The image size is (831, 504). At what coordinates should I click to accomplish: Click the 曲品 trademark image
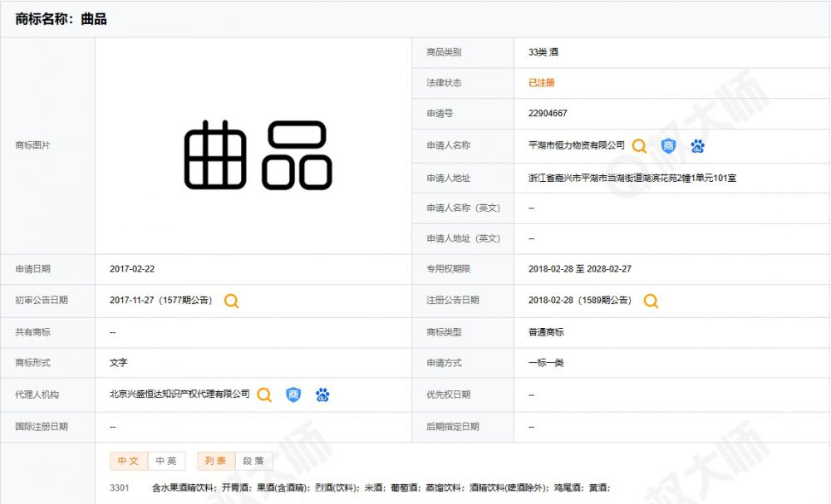click(x=258, y=154)
